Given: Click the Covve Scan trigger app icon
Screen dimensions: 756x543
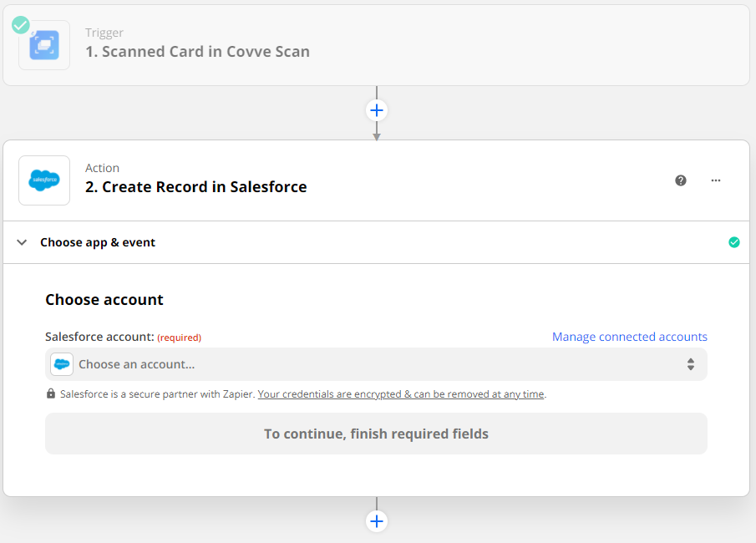Looking at the screenshot, I should (x=44, y=45).
